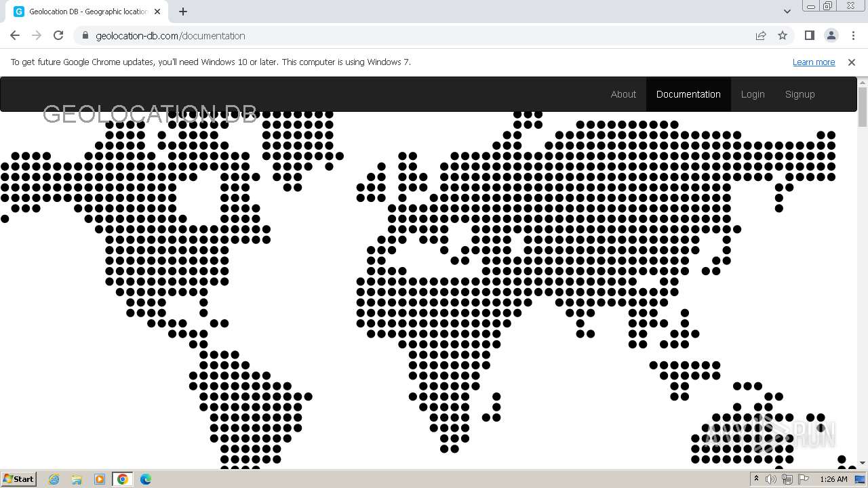The height and width of the screenshot is (488, 868).
Task: Switch to Chrome in the taskbar
Action: [123, 479]
